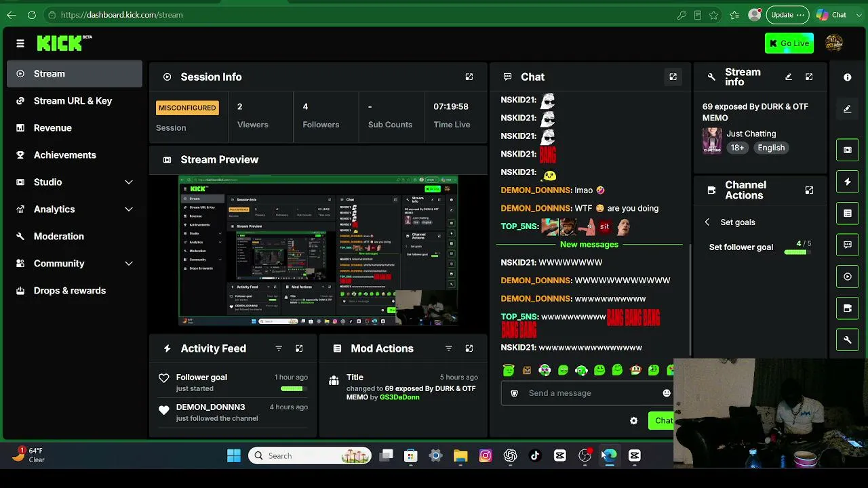Pop out the Chat panel
This screenshot has width=868, height=488.
click(673, 77)
